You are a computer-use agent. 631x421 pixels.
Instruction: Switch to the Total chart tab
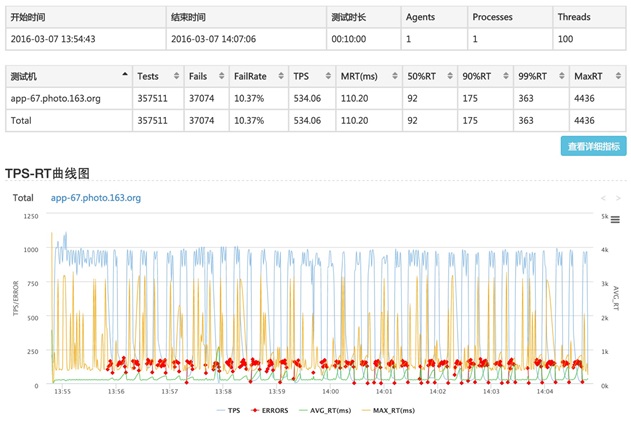point(23,198)
